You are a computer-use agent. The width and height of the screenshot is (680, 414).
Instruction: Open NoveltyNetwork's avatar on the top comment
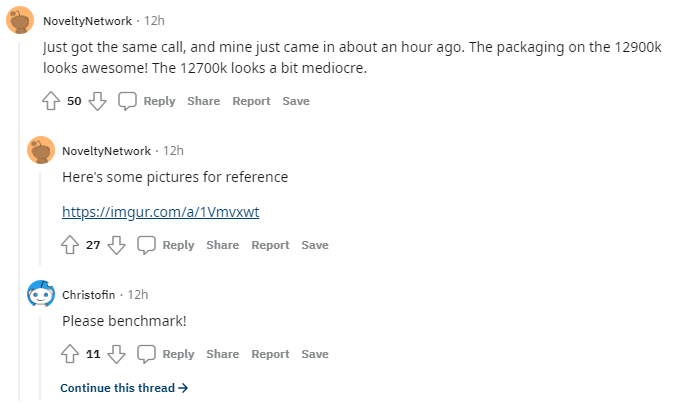20,19
